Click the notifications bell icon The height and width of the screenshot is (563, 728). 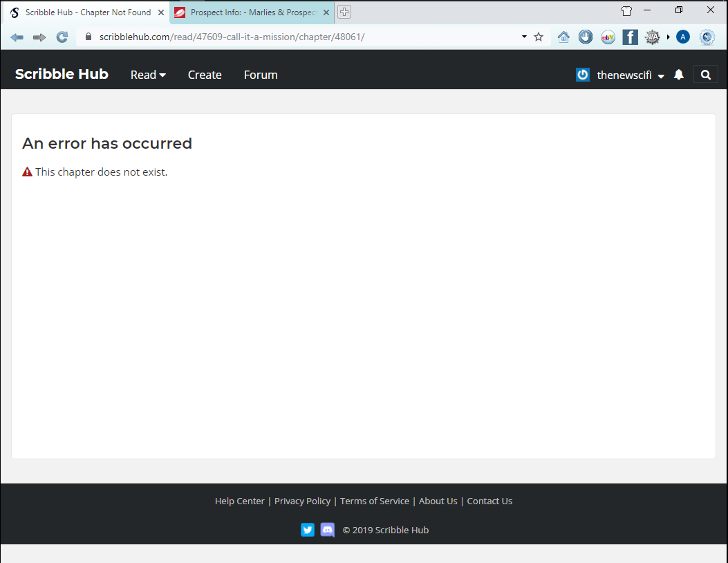coord(679,75)
